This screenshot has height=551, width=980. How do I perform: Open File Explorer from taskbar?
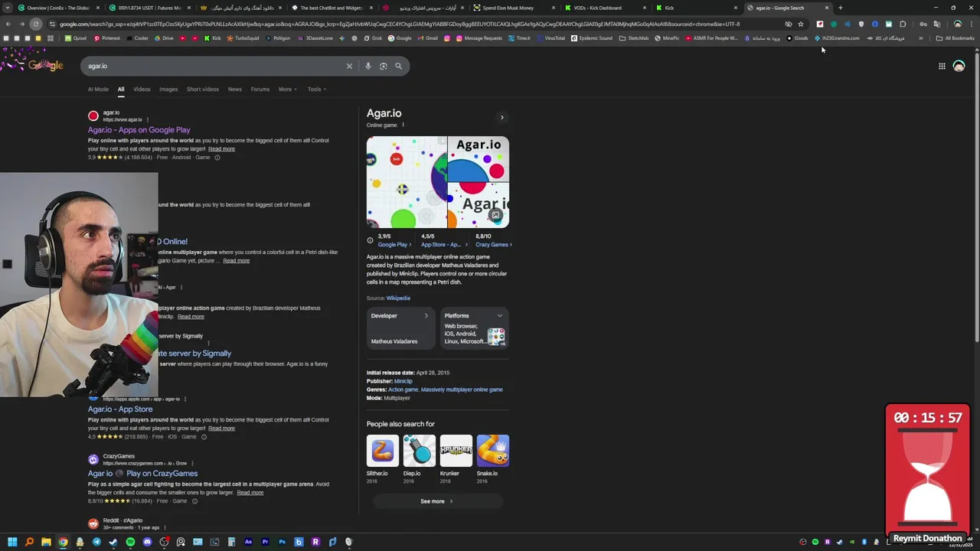(x=46, y=542)
